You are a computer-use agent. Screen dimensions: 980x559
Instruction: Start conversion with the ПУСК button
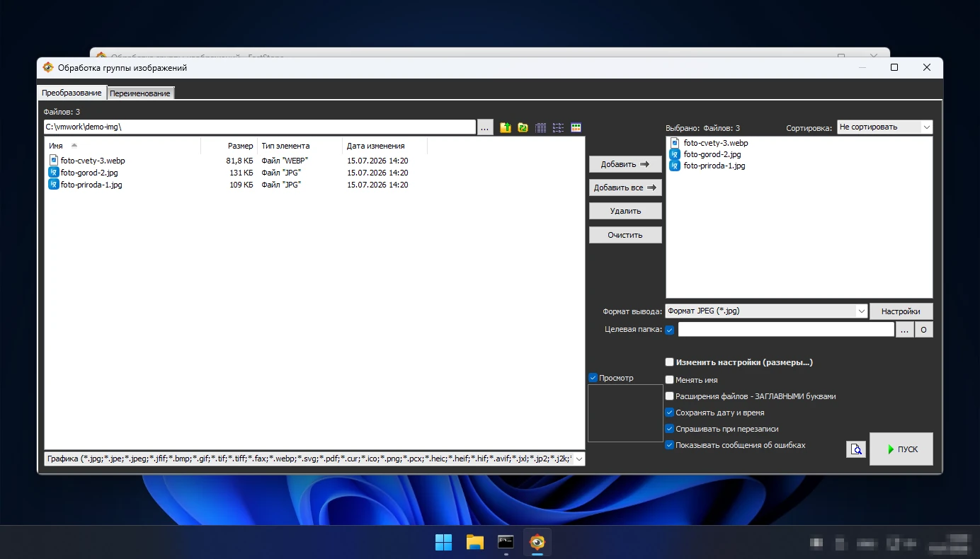(901, 449)
